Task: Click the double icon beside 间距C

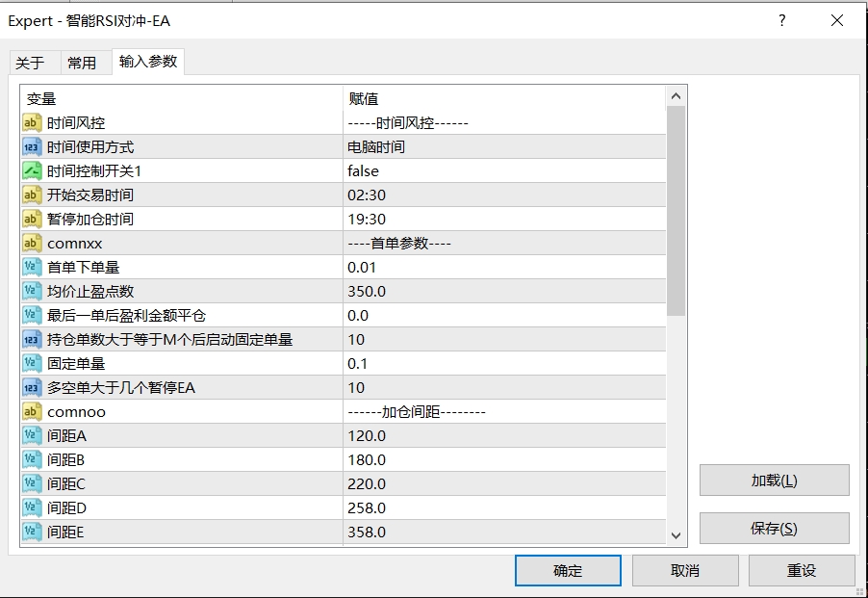Action: 32,484
